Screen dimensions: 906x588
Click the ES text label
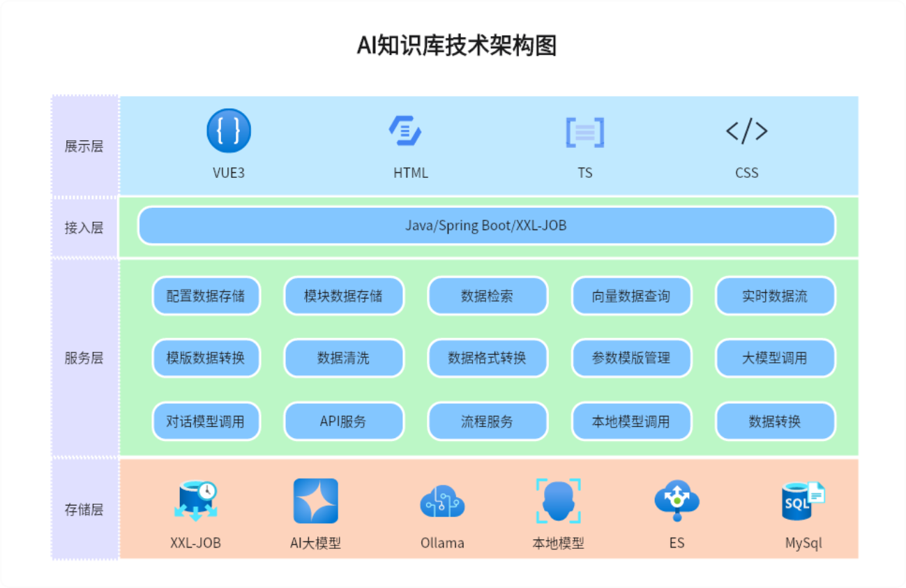point(677,543)
